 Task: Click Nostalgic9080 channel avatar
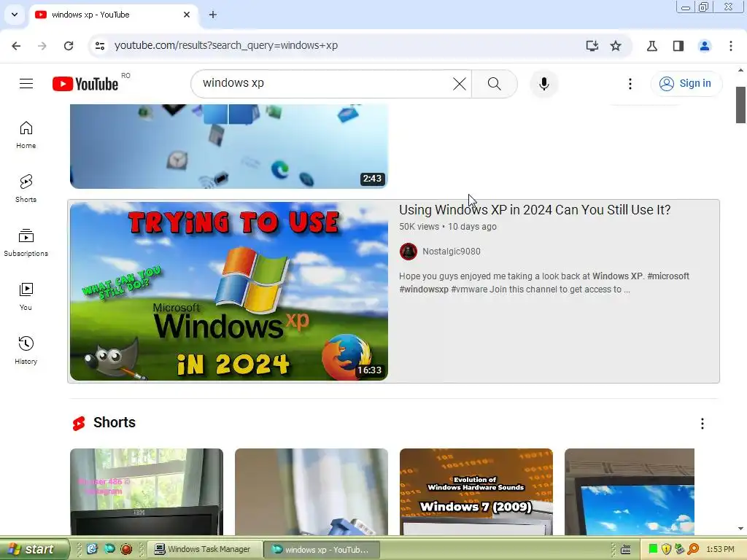click(x=409, y=252)
